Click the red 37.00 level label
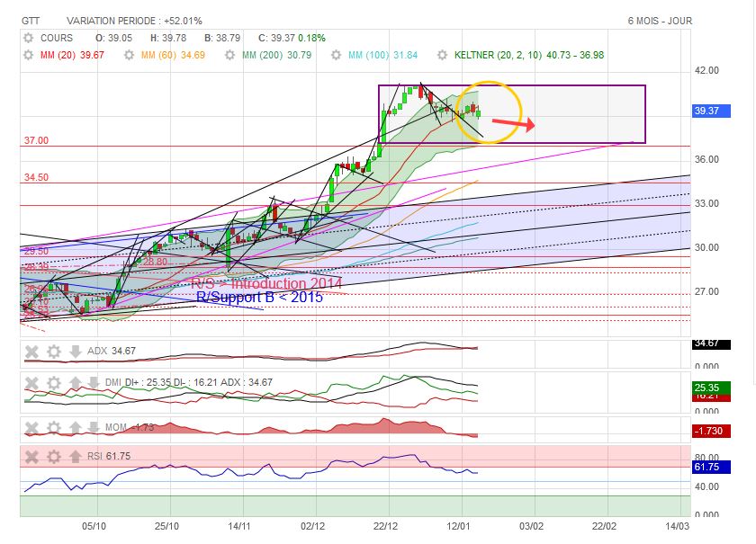Screen dimensions: 756x544 click(x=37, y=140)
